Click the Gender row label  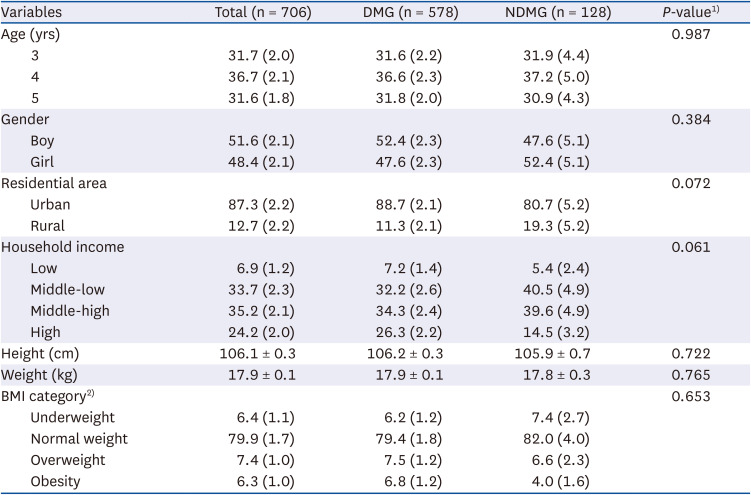click(24, 119)
